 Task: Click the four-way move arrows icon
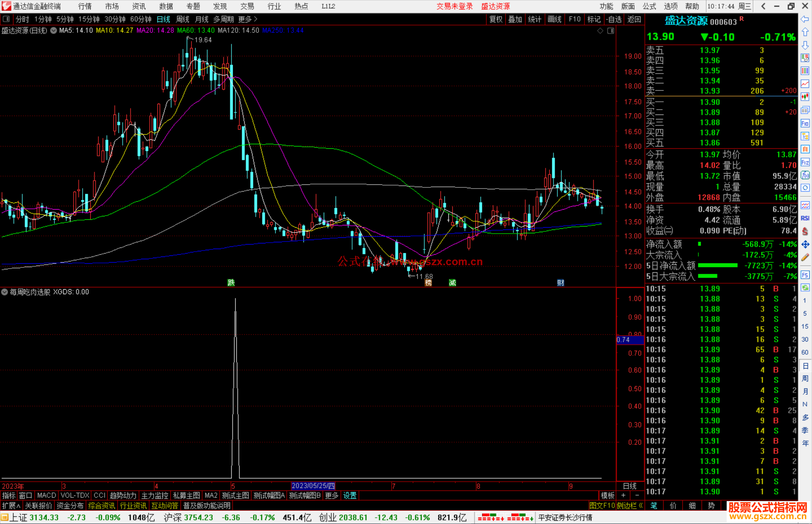tap(804, 245)
